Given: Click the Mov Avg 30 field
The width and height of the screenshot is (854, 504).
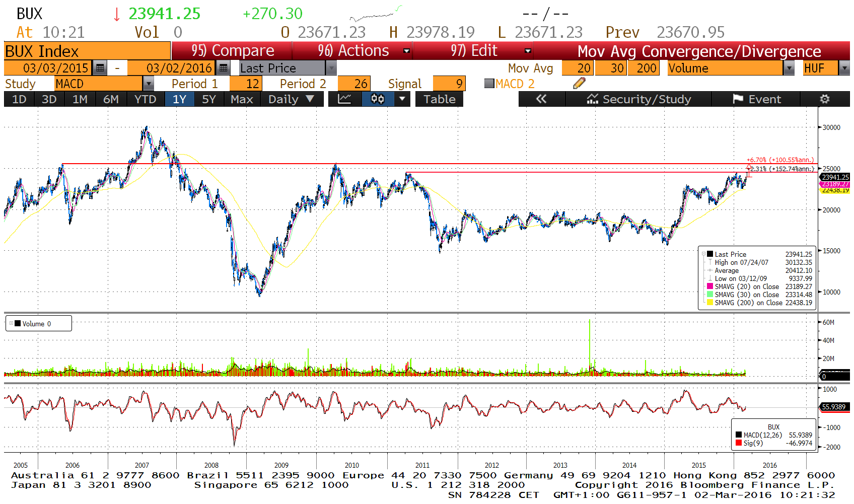Looking at the screenshot, I should [x=611, y=67].
